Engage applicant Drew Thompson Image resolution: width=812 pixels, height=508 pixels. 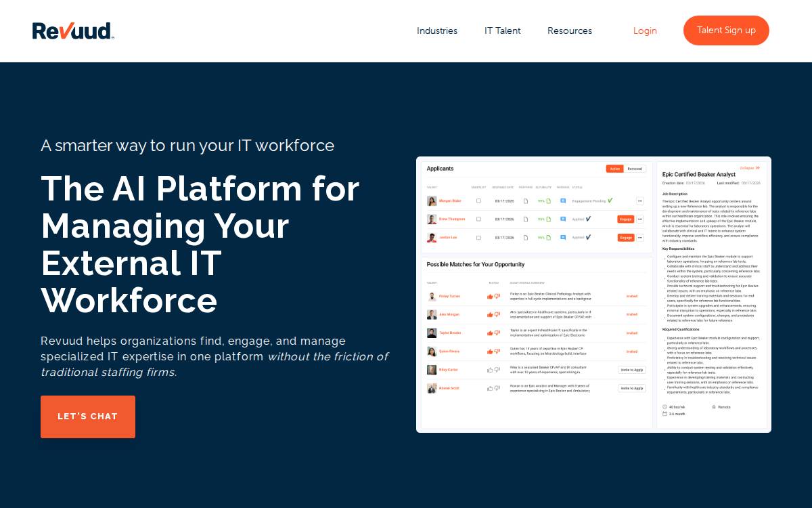click(x=626, y=219)
